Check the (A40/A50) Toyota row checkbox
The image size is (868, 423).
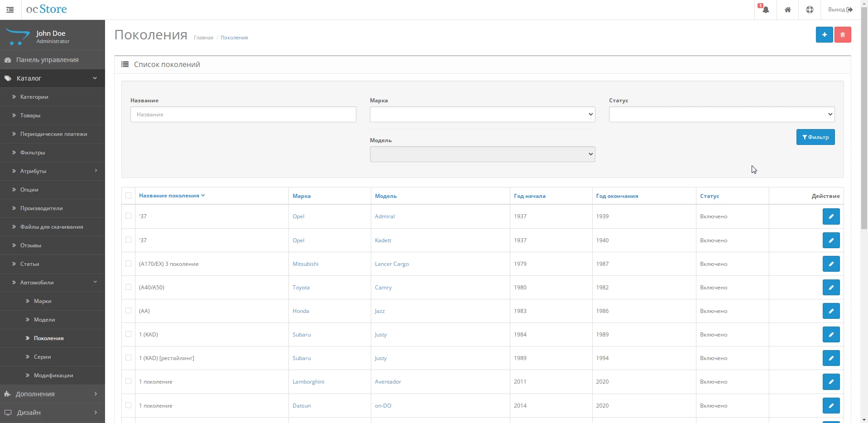[129, 287]
